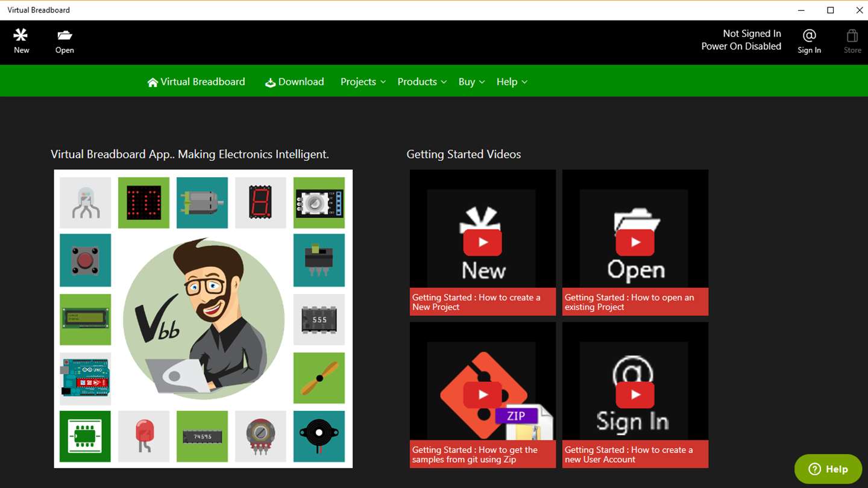Viewport: 868px width, 488px height.
Task: Click the Download link in green navbar
Action: click(x=294, y=82)
